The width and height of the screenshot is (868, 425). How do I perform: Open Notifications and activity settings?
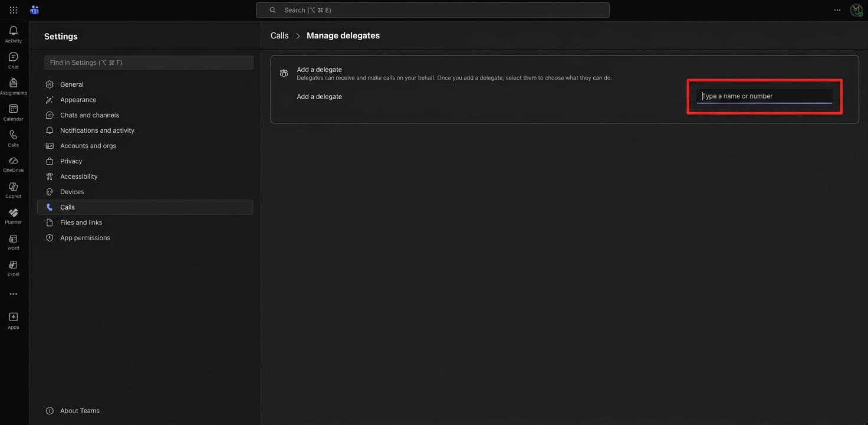(145, 130)
